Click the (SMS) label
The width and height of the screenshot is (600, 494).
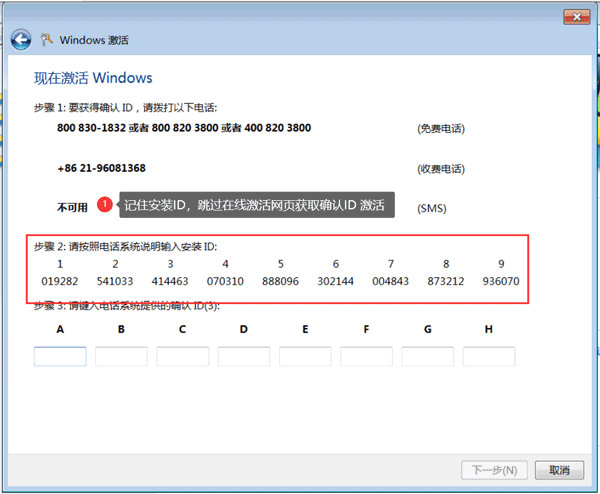point(432,209)
